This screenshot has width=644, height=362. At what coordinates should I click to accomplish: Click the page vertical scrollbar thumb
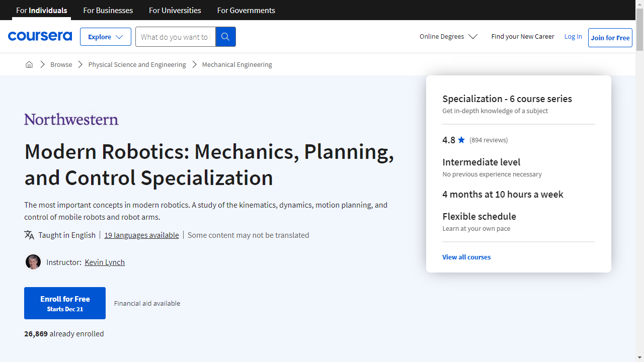pos(639,29)
